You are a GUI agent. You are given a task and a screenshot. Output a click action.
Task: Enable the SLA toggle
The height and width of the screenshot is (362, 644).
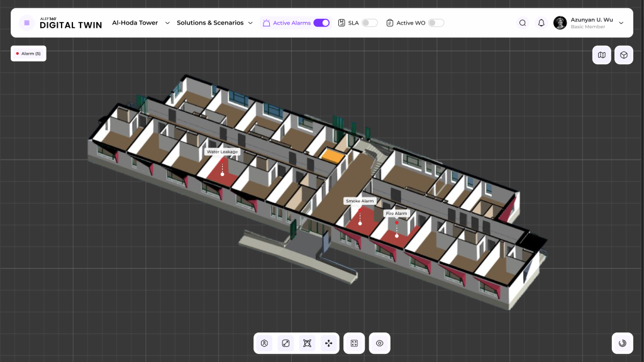370,23
